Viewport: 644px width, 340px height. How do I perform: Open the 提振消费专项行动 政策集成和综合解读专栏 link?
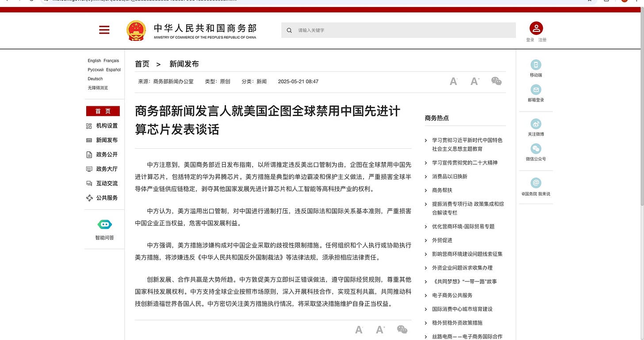(468, 208)
